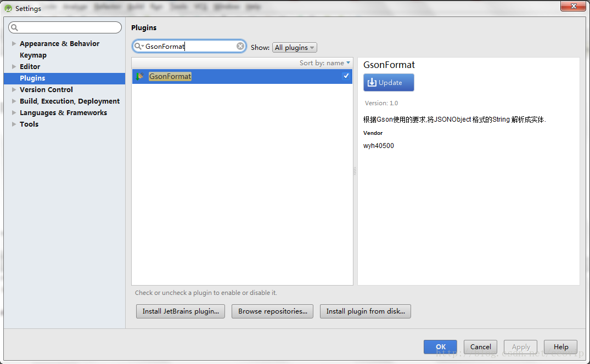This screenshot has width=590, height=364.
Task: Uncheck the GsonFormat plugin enable checkbox
Action: pyautogui.click(x=346, y=76)
